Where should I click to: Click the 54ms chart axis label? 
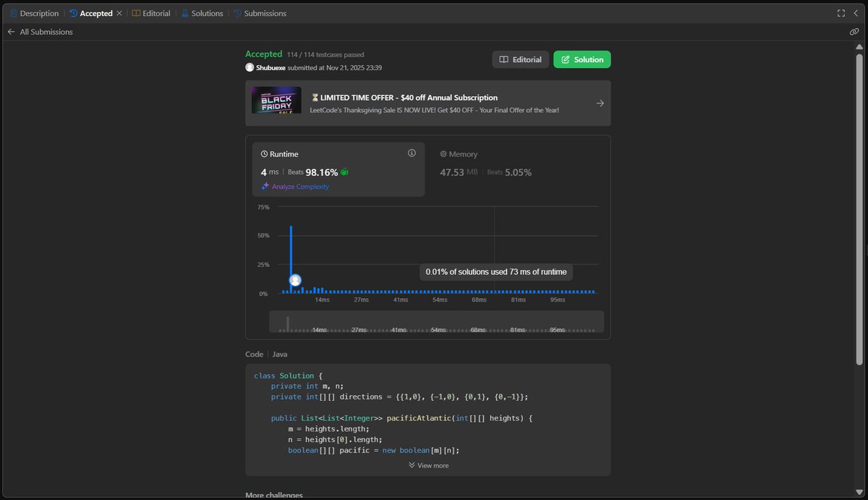tap(439, 300)
